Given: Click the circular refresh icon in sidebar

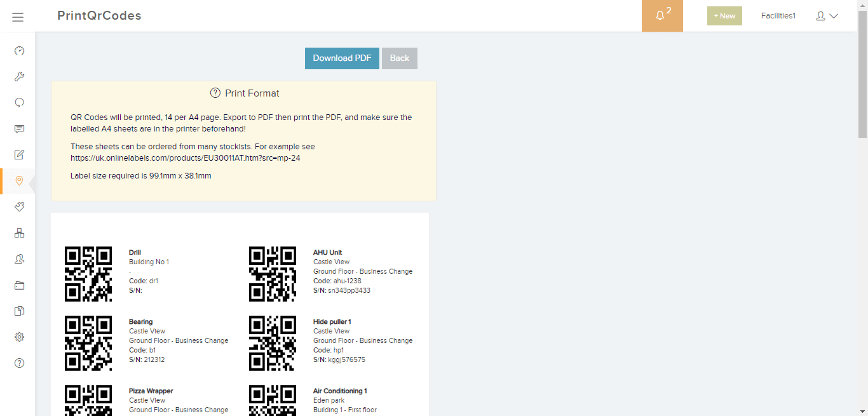Looking at the screenshot, I should pos(19,102).
